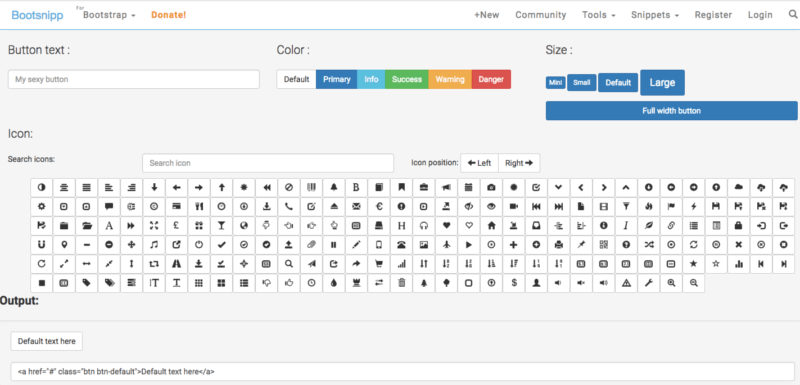Choose the paperclip icon
The height and width of the screenshot is (385, 800).
point(311,245)
